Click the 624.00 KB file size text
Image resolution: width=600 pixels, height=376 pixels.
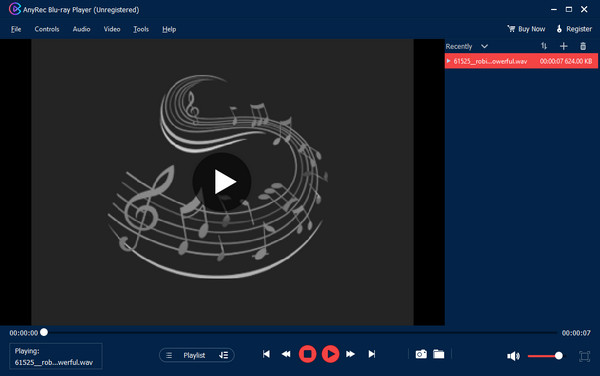[x=578, y=61]
